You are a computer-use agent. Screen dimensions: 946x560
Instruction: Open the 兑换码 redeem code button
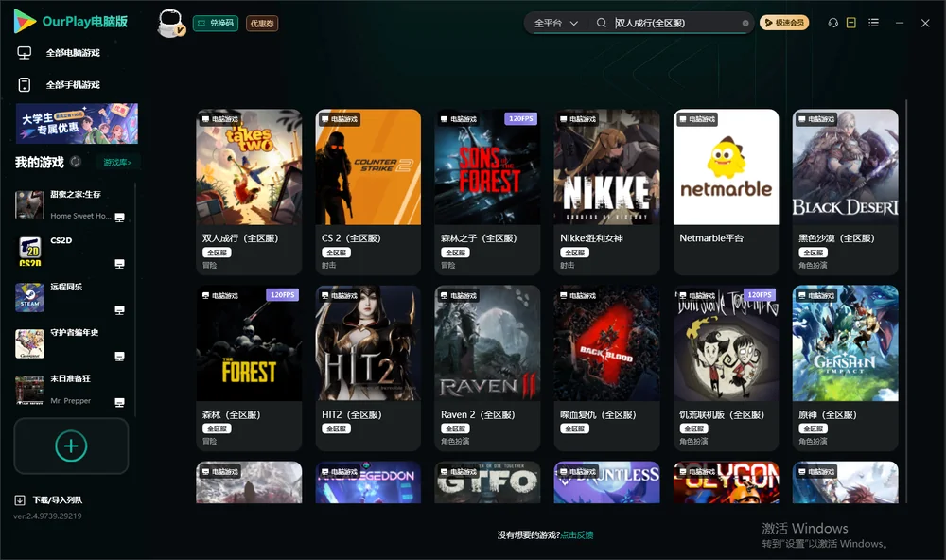[216, 23]
